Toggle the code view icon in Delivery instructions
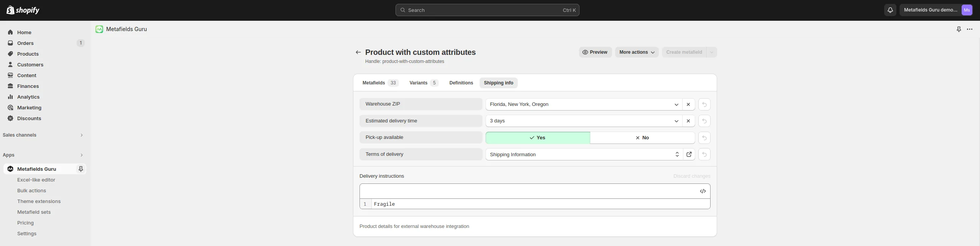Viewport: 980px width, 246px height. coord(703,191)
